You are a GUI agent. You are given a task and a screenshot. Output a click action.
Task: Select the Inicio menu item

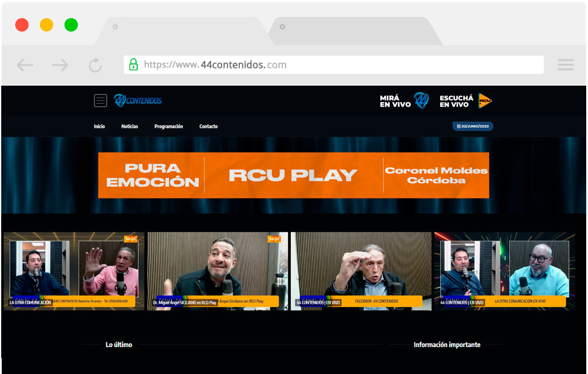99,126
